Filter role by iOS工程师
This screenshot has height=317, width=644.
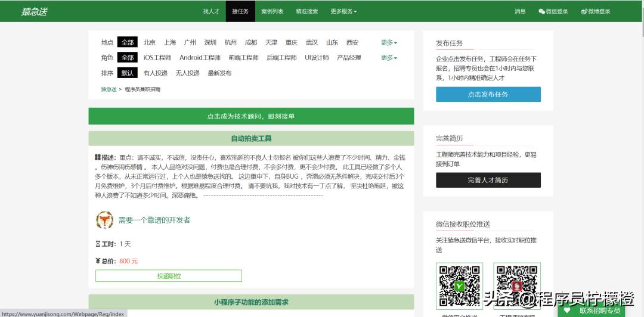point(157,57)
